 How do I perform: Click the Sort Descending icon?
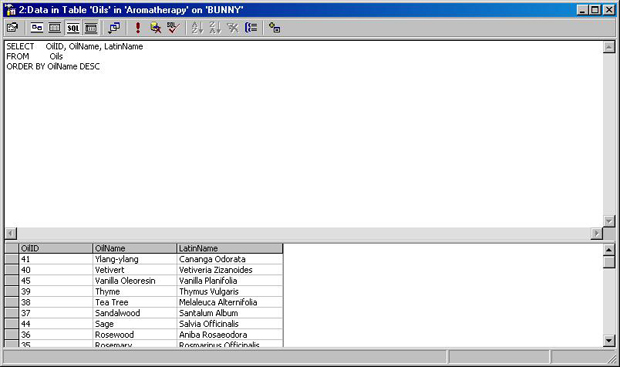pos(215,28)
